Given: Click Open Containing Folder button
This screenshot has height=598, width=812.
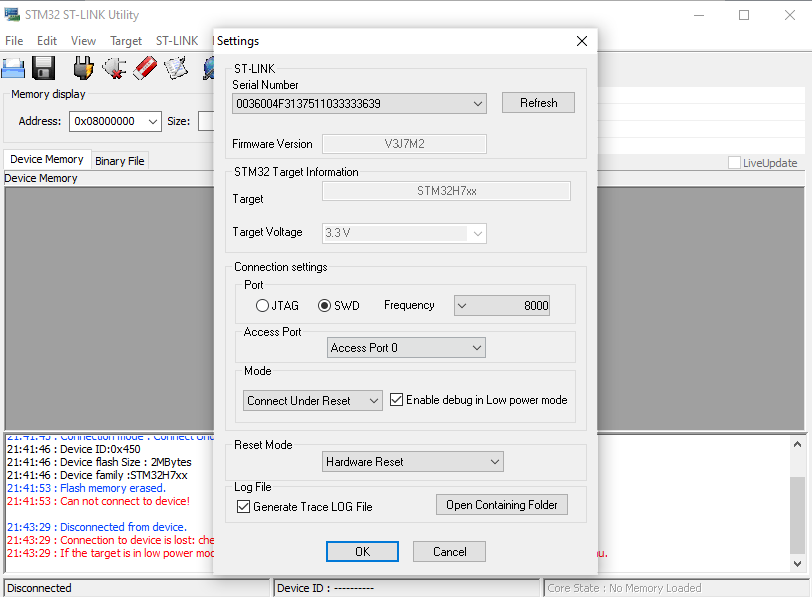Looking at the screenshot, I should (x=502, y=505).
